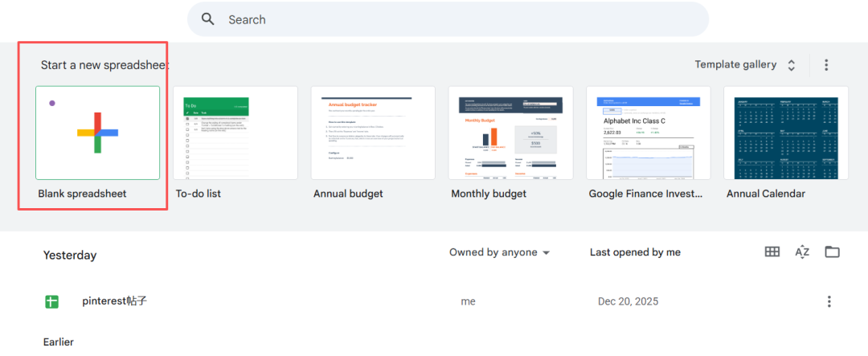
Task: Open the pinterest帖子 spreadsheet
Action: pos(114,301)
